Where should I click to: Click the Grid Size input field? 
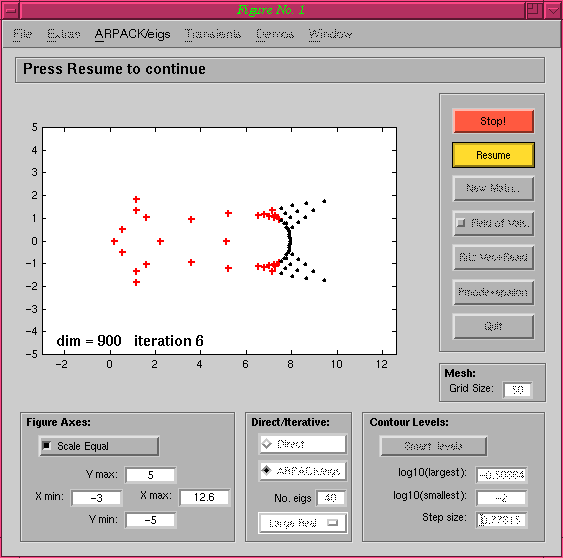[x=517, y=390]
